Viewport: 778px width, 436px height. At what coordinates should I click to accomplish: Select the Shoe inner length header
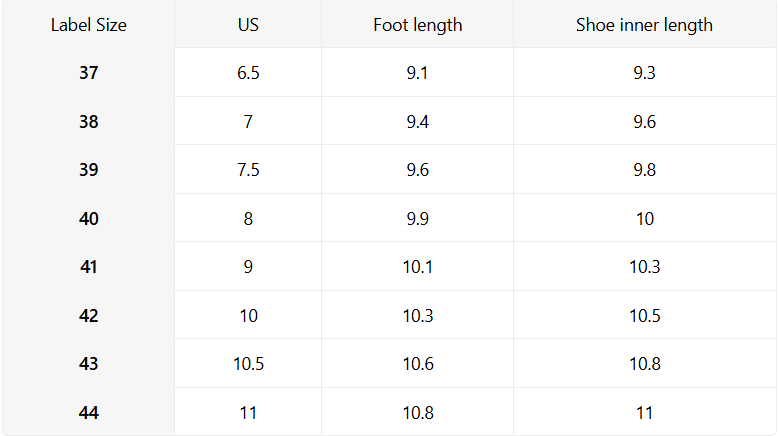click(x=644, y=25)
